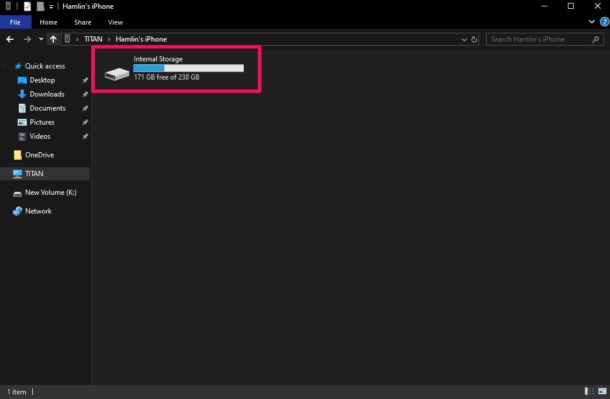This screenshot has width=610, height=399.
Task: Select TITAN in the address breadcrumb
Action: pos(93,39)
